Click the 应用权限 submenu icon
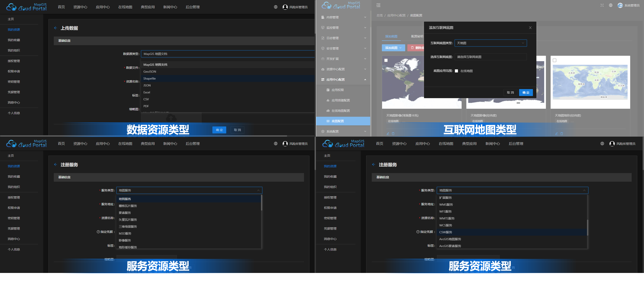Screen dimensions: 644x286 [328, 90]
